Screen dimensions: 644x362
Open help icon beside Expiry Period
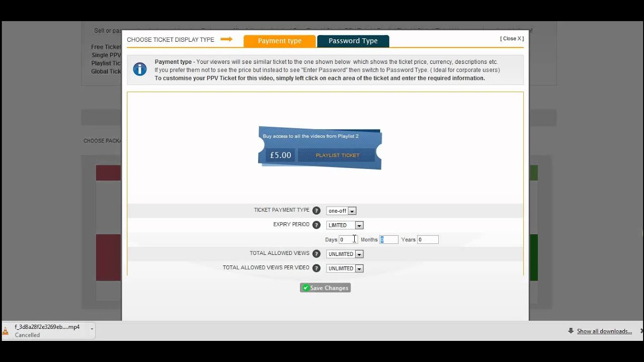[316, 225]
